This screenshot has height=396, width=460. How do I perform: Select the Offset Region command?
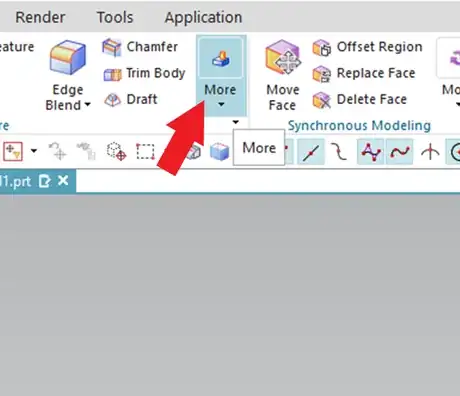(367, 47)
